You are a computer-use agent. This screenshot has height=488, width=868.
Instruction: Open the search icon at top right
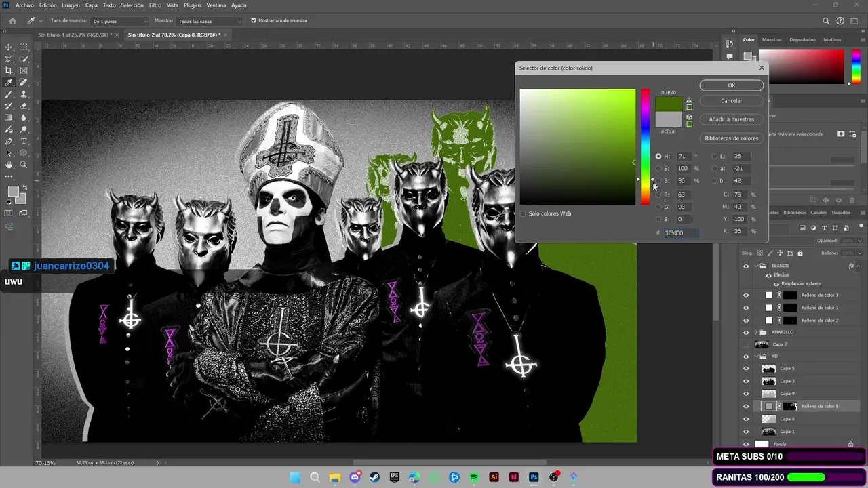(826, 20)
